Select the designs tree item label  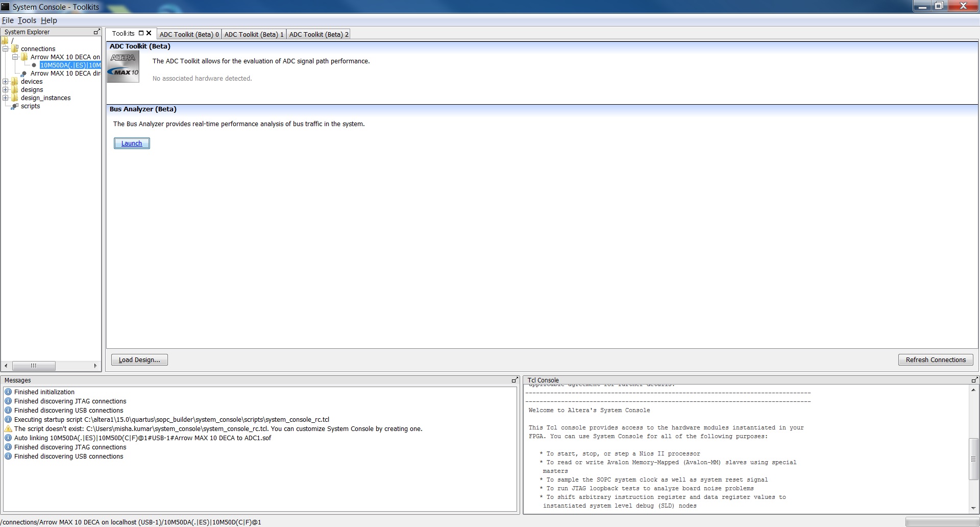point(32,89)
